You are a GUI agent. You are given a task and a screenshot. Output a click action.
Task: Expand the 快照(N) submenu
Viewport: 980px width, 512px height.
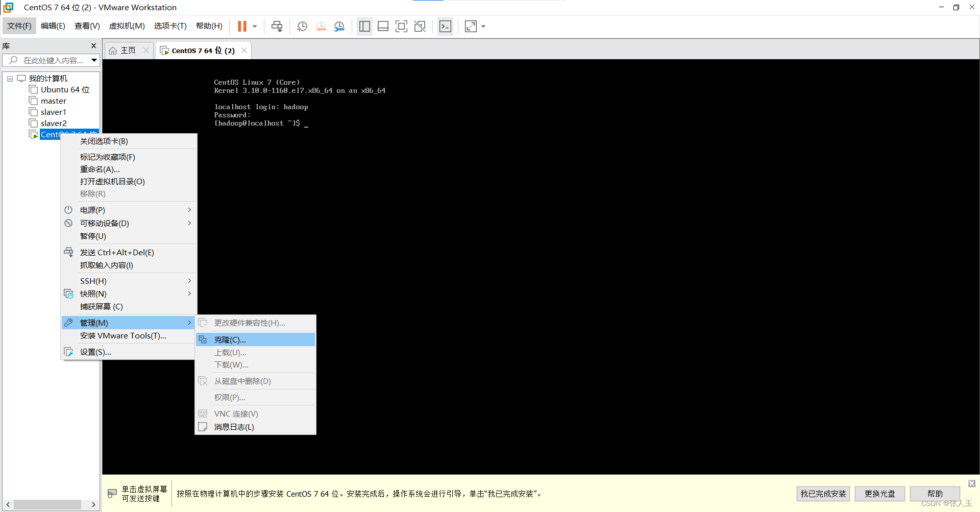[129, 294]
